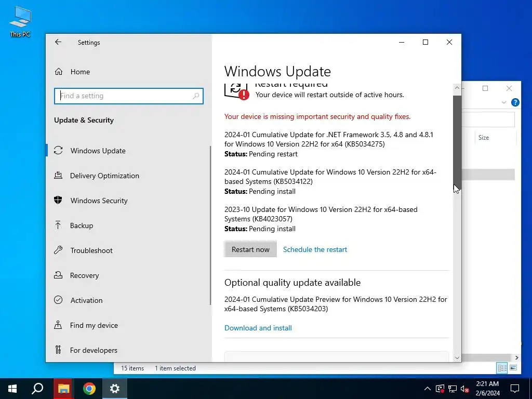Click the Windows Security shield icon
Image resolution: width=532 pixels, height=399 pixels.
58,200
